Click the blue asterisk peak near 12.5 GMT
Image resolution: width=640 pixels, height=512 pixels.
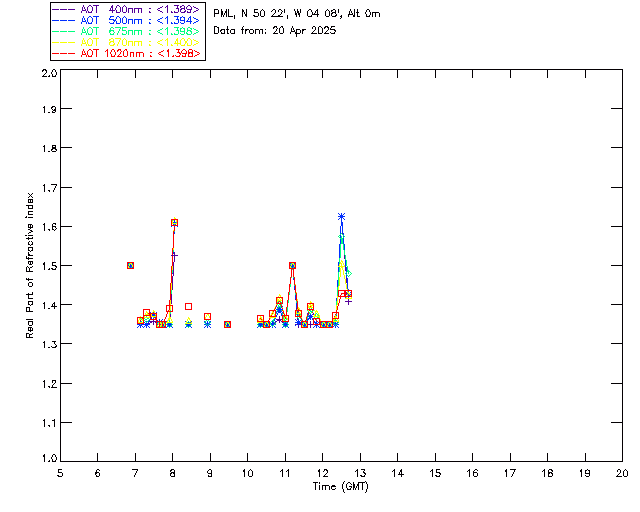pos(342,216)
